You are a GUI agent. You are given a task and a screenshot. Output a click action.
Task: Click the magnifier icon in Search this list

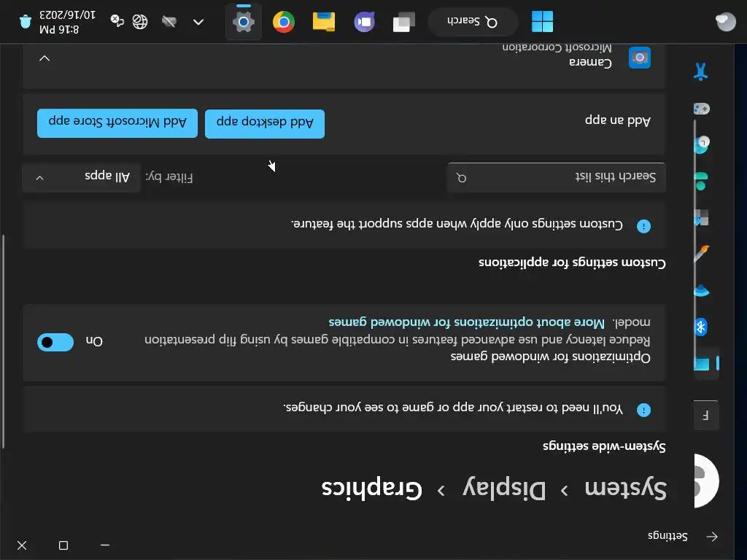point(462,178)
